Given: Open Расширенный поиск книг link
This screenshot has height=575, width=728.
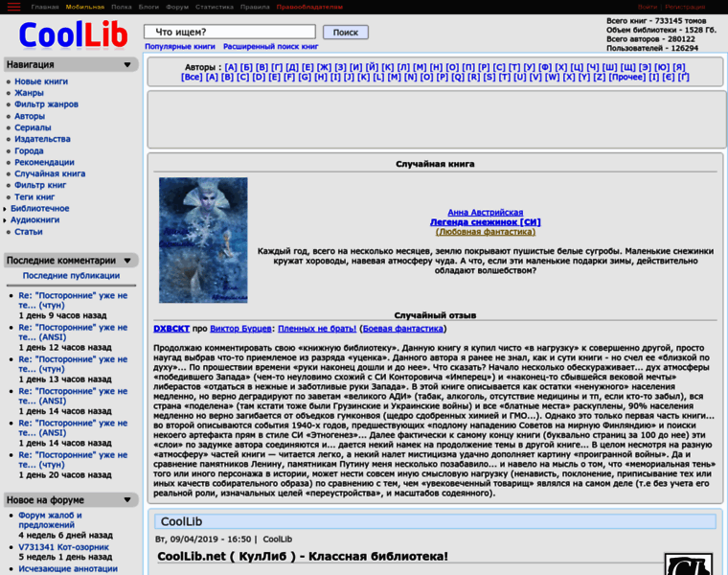Looking at the screenshot, I should click(271, 46).
